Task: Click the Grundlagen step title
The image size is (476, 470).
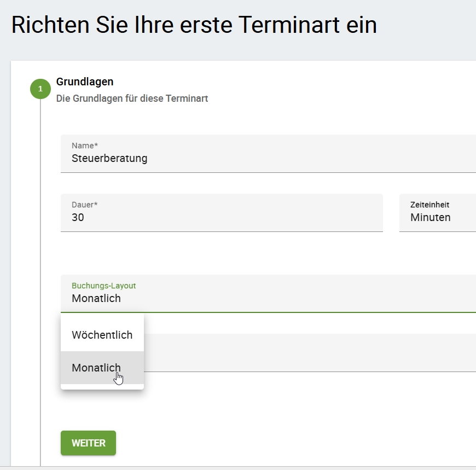Action: [x=85, y=82]
